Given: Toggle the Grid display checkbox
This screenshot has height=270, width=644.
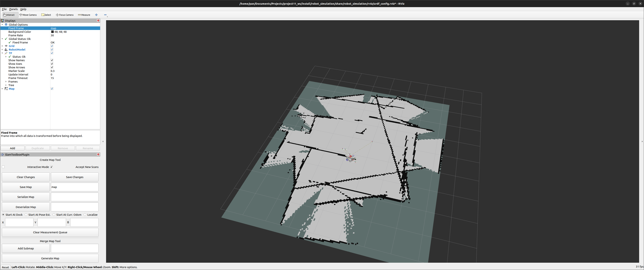Looking at the screenshot, I should (52, 46).
